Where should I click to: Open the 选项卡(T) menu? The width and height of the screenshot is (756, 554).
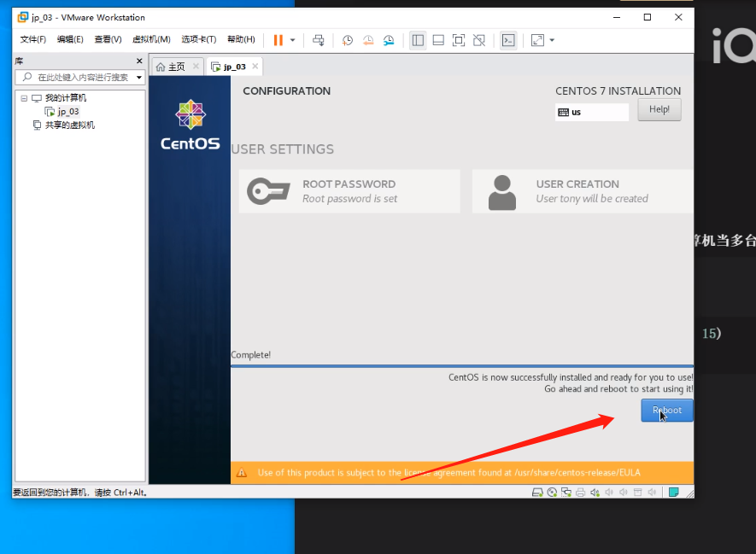[199, 39]
